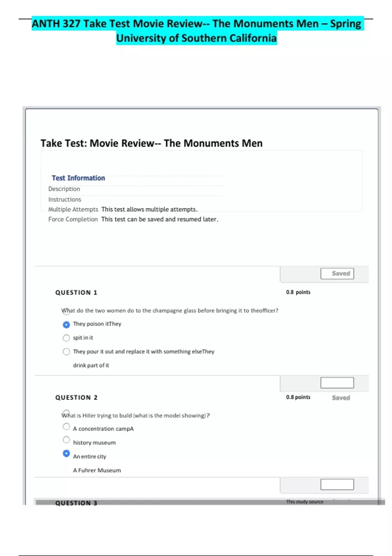Choose the "An entire city" radio option
The image size is (392, 556).
[66, 454]
